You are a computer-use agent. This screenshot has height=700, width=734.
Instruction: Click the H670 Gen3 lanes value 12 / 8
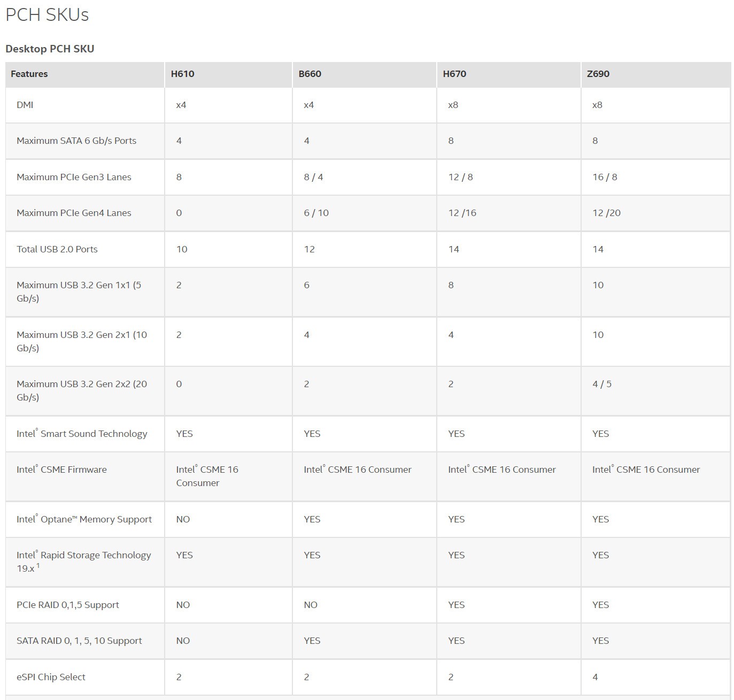[460, 177]
